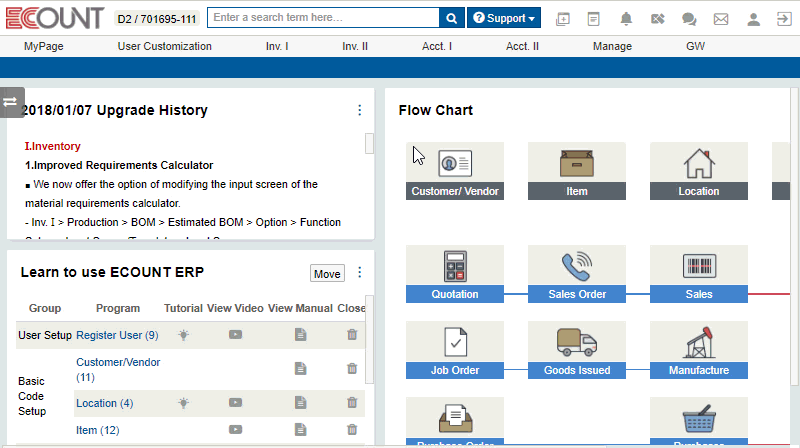Click the Learn to use panel scrollbar

[369, 339]
